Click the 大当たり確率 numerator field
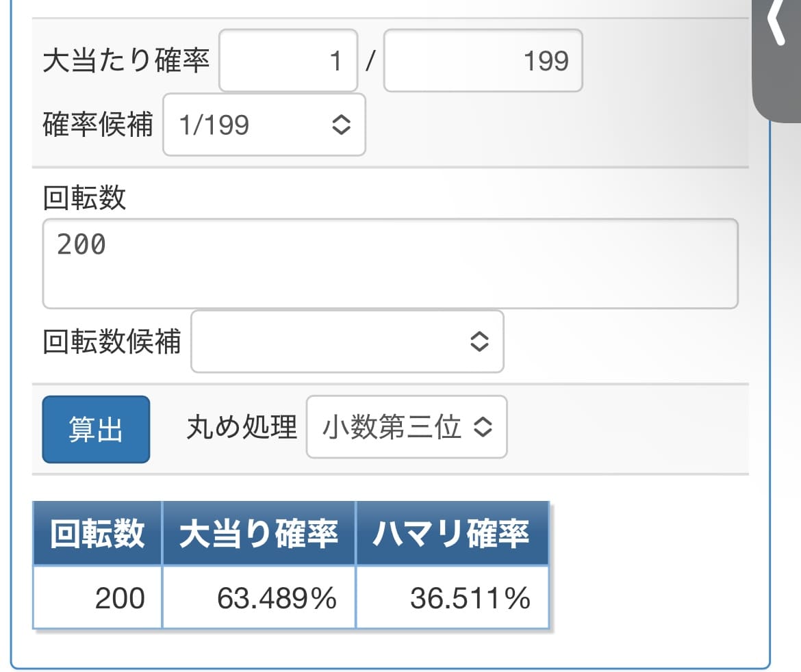Screen dimensions: 801x672 [x=288, y=61]
